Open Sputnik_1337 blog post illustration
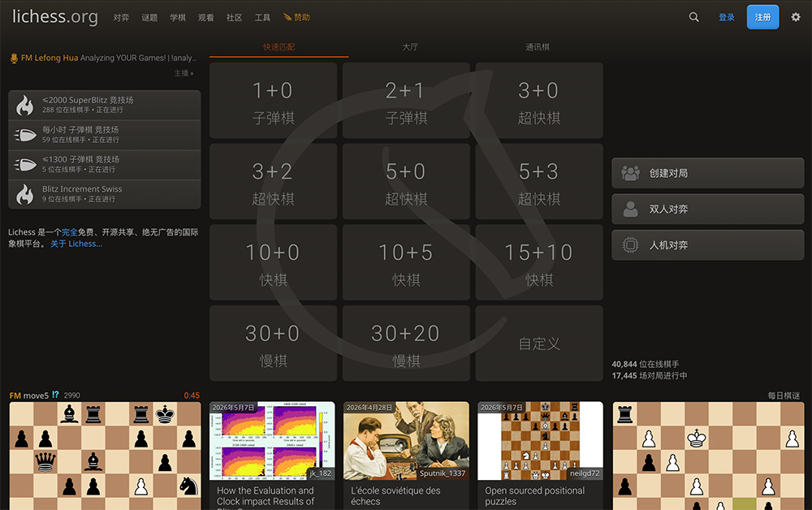The height and width of the screenshot is (510, 812). [x=407, y=441]
